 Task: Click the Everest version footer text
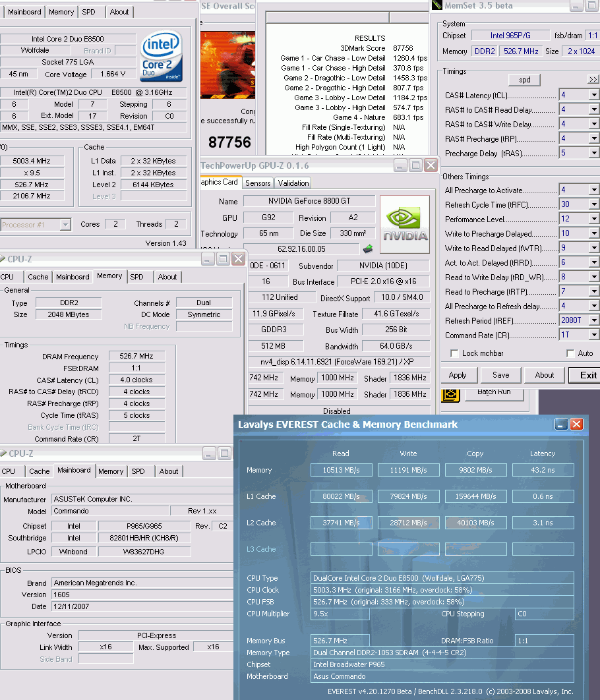click(450, 691)
